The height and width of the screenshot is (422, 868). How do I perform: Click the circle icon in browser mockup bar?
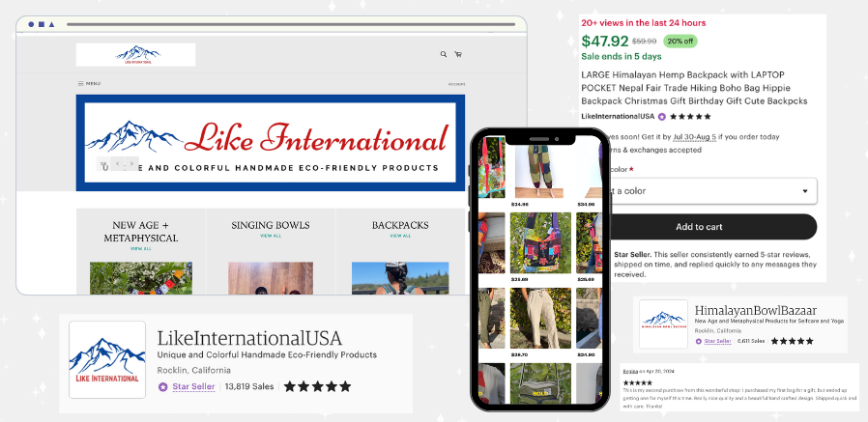point(31,24)
